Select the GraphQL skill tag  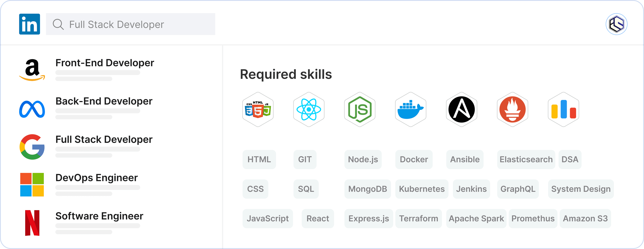point(518,189)
